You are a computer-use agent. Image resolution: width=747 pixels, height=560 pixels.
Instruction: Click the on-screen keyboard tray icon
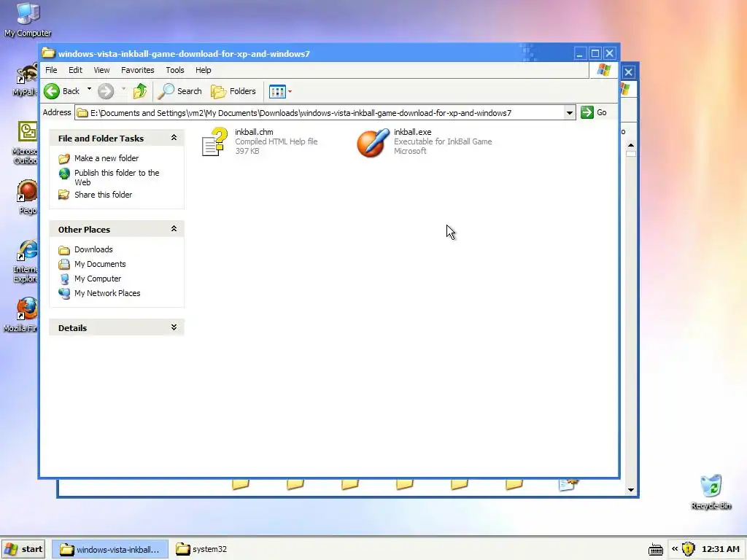656,550
